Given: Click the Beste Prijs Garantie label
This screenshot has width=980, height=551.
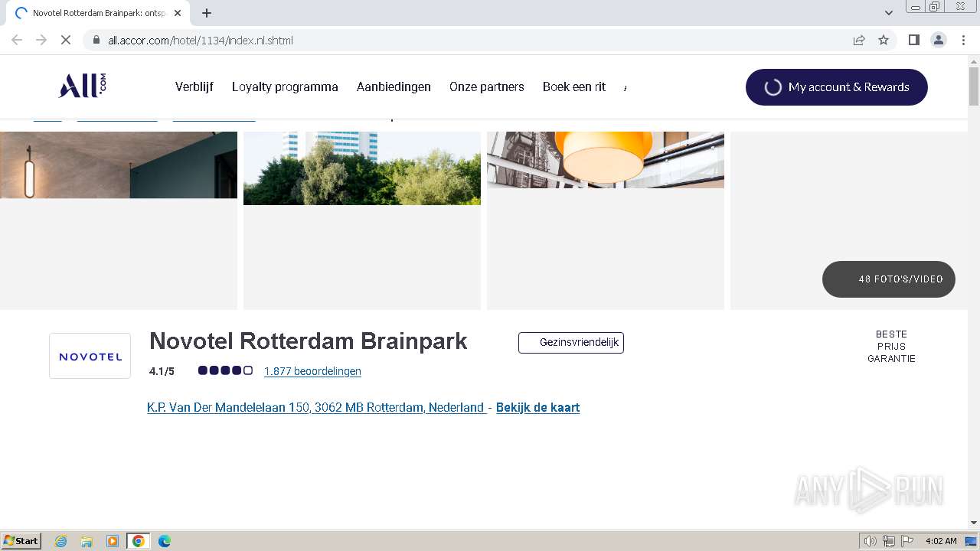Looking at the screenshot, I should pos(891,347).
